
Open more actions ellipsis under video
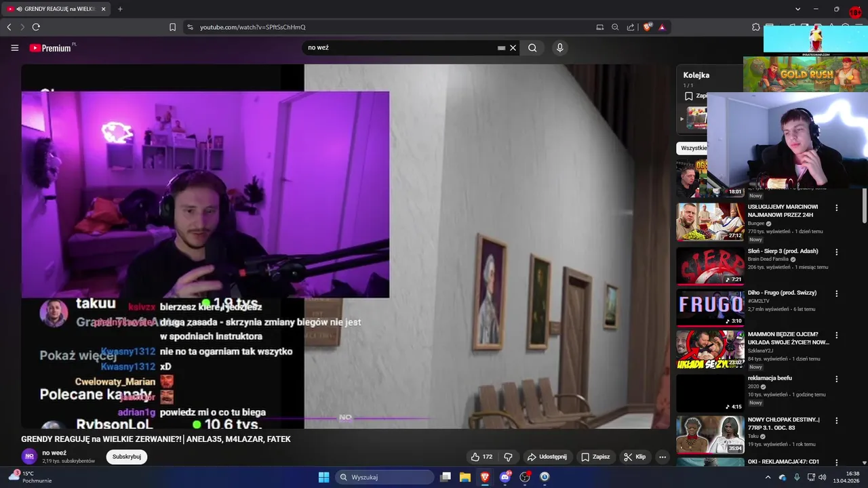pyautogui.click(x=663, y=457)
